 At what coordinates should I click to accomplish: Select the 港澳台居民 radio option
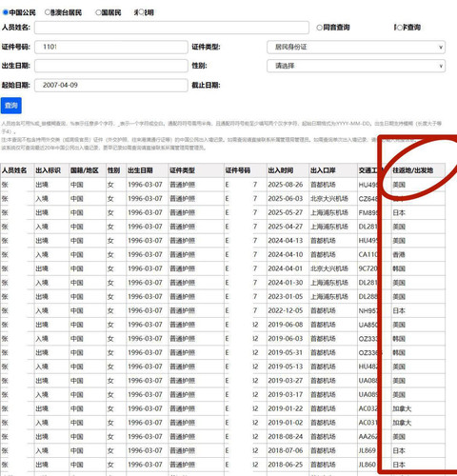click(x=48, y=12)
